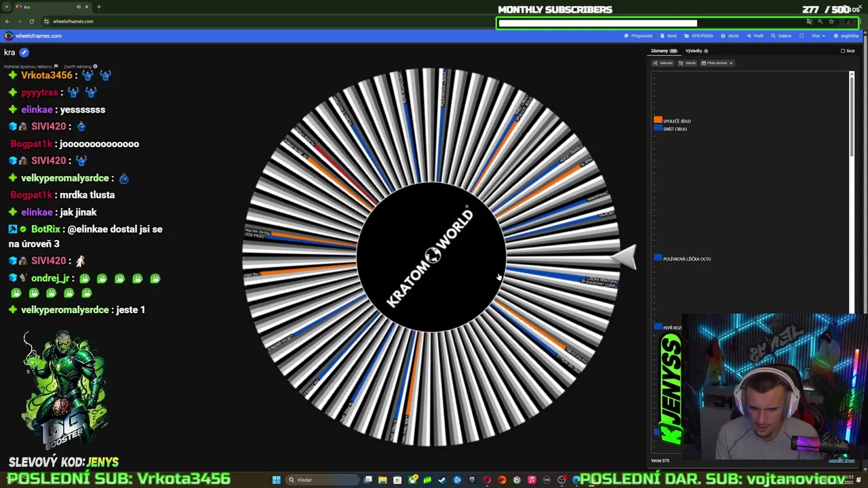
Task: Share the wheel using Podíl
Action: [x=755, y=36]
